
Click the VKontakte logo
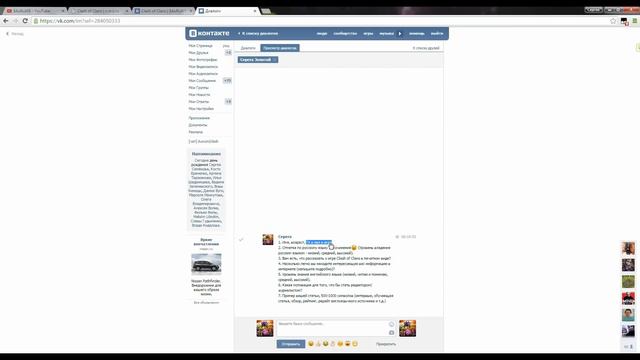[x=209, y=33]
